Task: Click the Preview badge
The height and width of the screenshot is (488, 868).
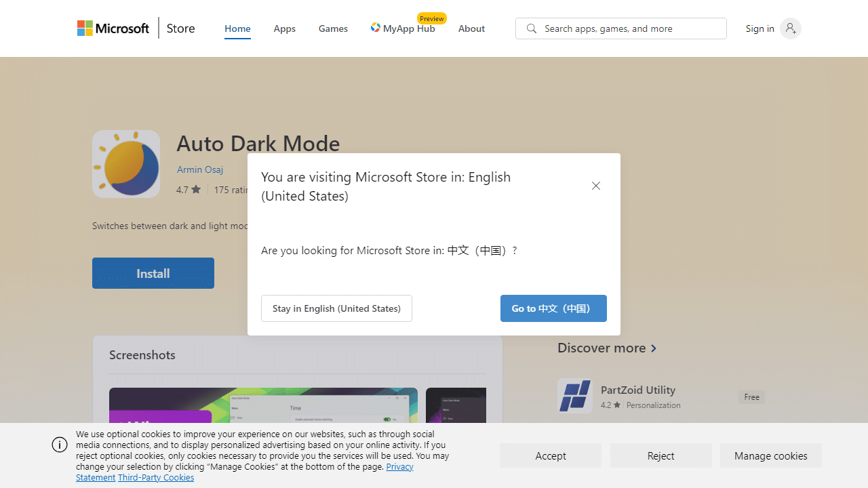Action: click(432, 18)
